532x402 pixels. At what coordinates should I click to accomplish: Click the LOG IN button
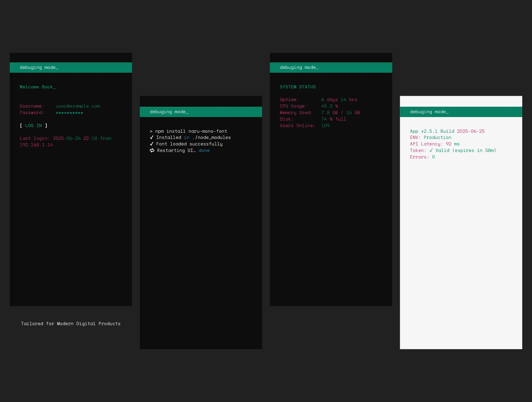click(x=33, y=126)
